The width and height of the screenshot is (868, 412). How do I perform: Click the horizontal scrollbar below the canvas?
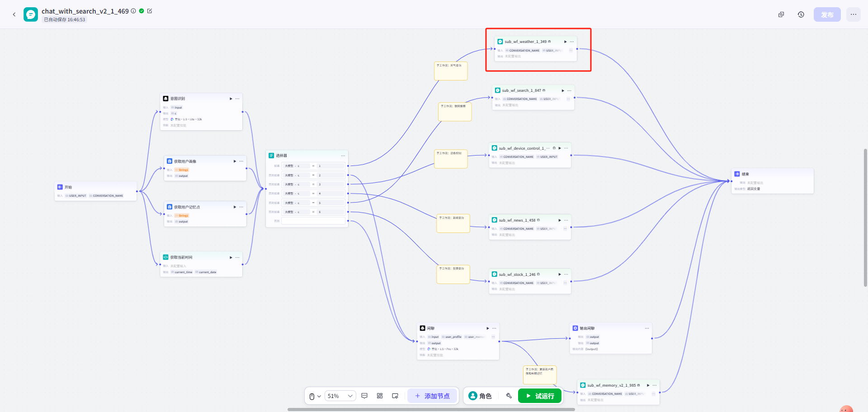(431, 409)
